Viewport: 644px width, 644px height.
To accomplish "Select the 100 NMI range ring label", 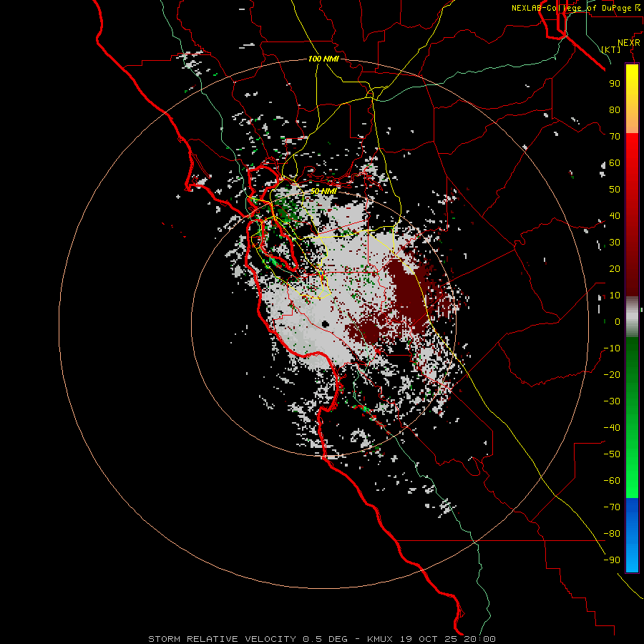I will [323, 59].
